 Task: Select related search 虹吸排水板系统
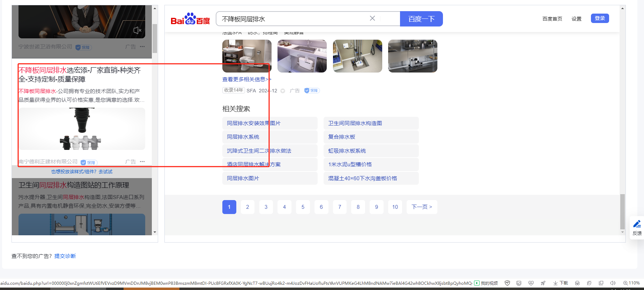(x=371, y=151)
